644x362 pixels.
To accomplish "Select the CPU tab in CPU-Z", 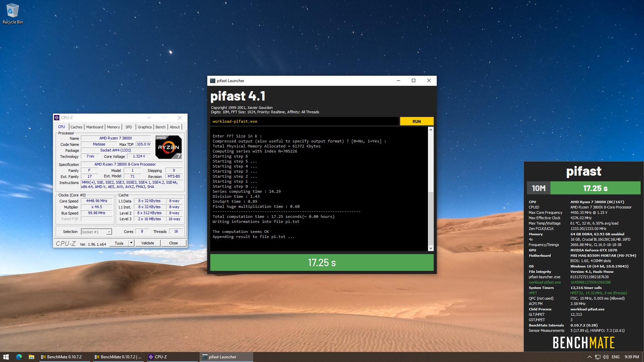I will 62,127.
